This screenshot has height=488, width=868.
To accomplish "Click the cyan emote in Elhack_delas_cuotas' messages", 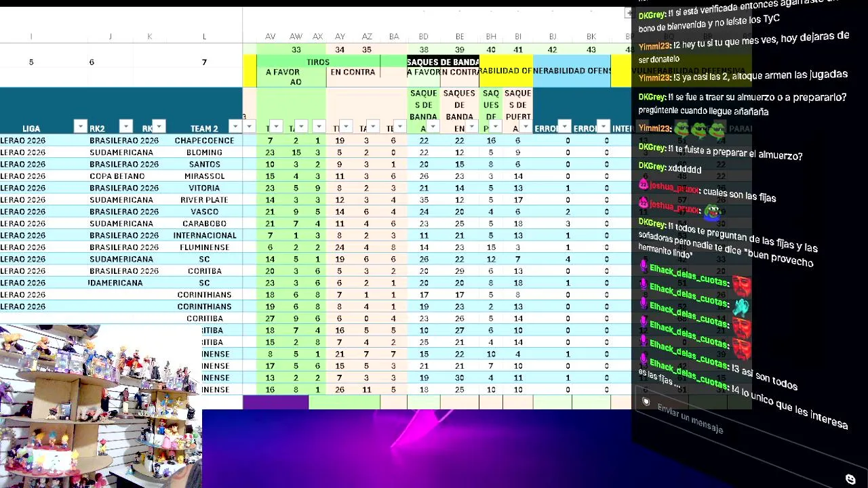I will pos(741,307).
